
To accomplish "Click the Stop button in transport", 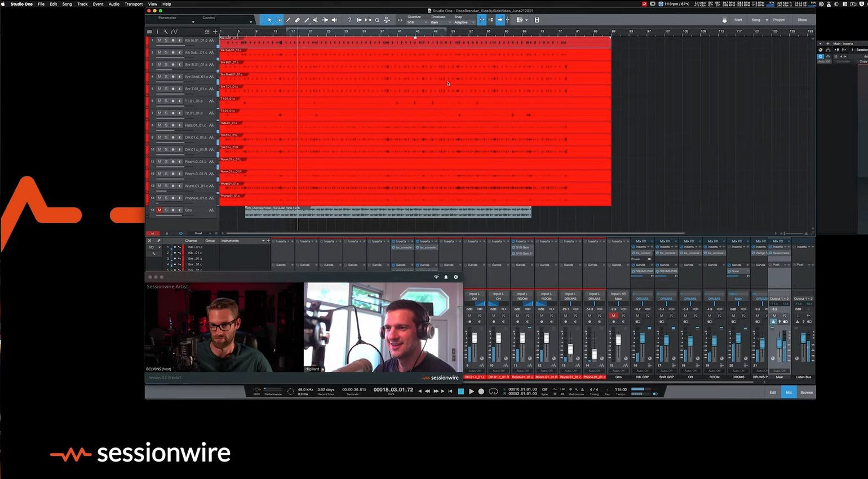I will tap(460, 391).
